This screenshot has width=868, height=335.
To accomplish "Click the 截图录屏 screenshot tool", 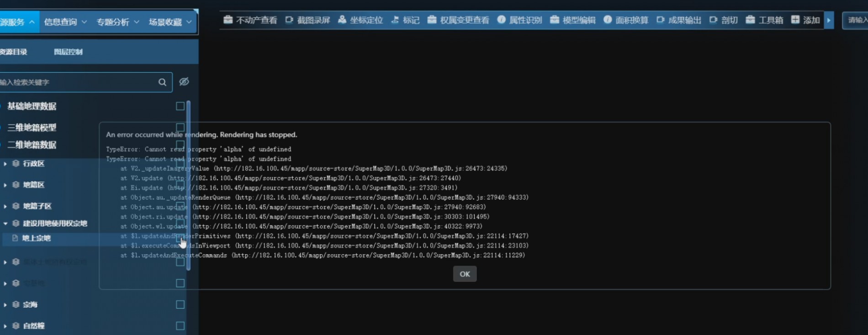I will click(x=307, y=20).
